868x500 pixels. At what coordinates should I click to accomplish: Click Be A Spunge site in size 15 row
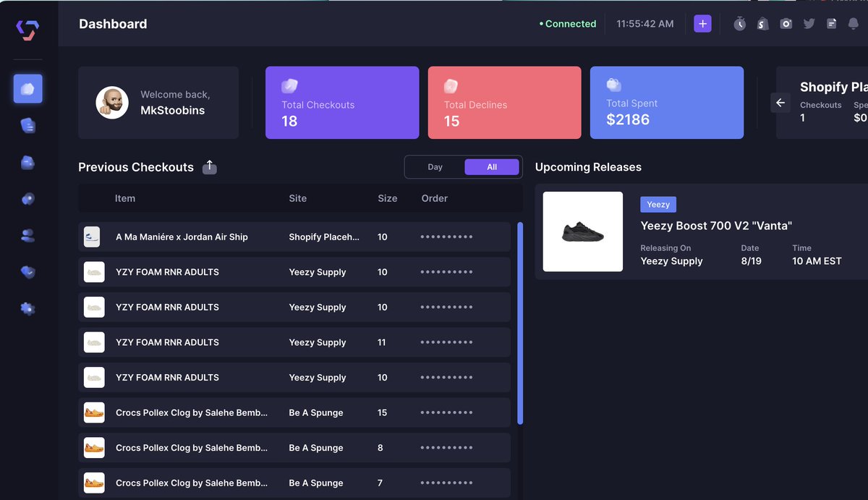[x=316, y=412]
